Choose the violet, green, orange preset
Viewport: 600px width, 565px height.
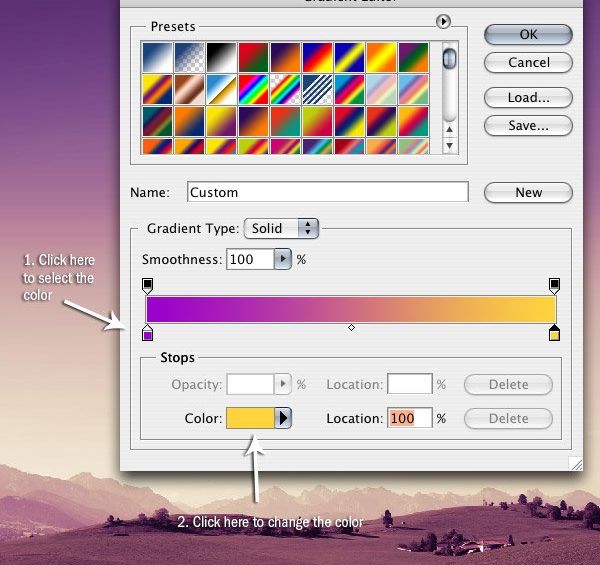(413, 57)
